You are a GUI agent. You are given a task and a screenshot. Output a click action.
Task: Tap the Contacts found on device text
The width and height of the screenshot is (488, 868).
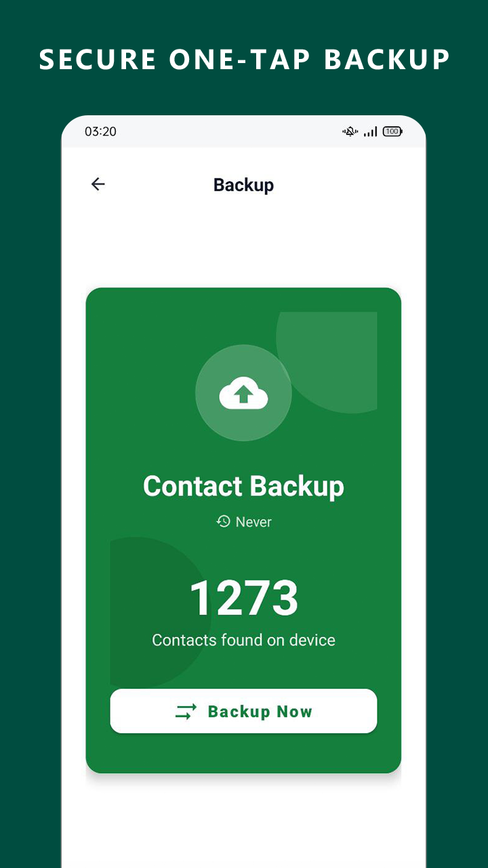tap(243, 640)
